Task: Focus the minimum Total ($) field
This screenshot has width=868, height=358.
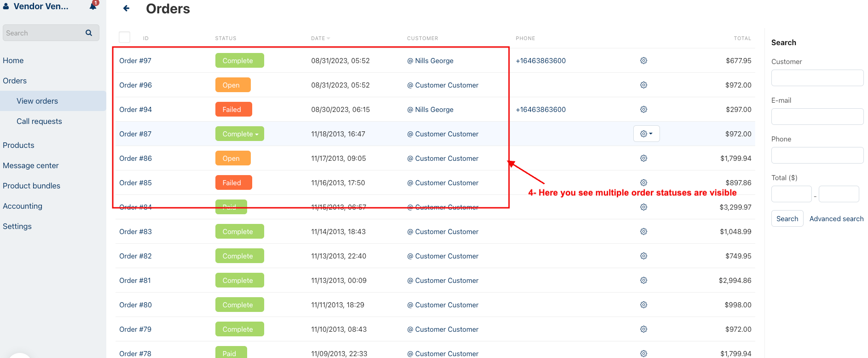Action: 792,194
